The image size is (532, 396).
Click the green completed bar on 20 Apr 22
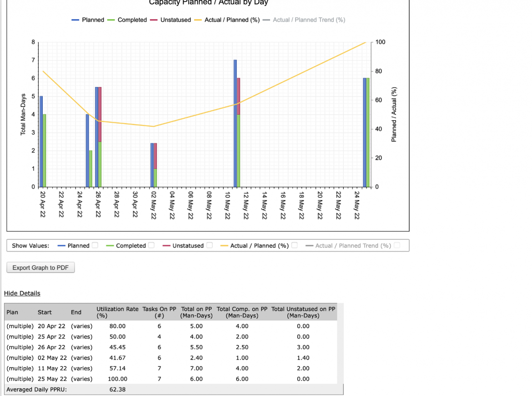click(x=45, y=151)
